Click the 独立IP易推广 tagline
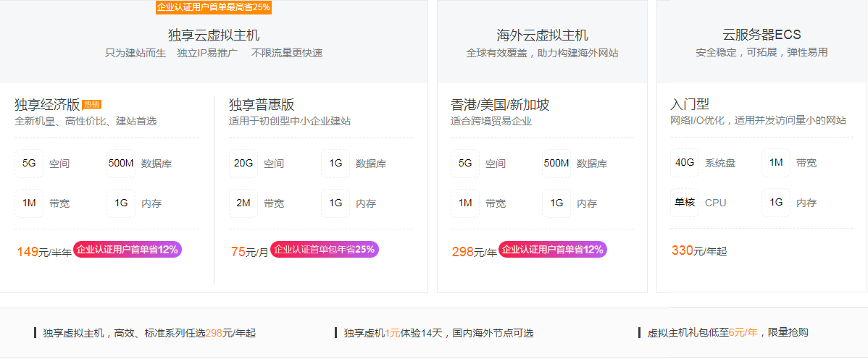868x359 pixels. click(207, 53)
